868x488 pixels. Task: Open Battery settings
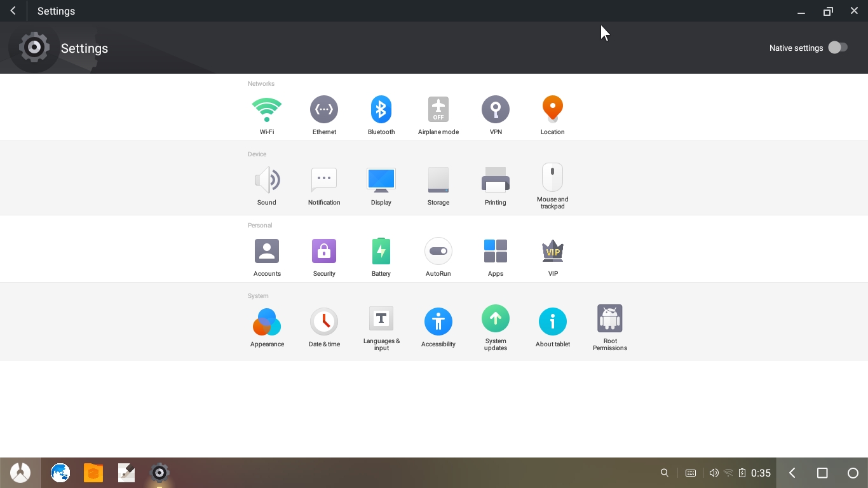click(381, 252)
